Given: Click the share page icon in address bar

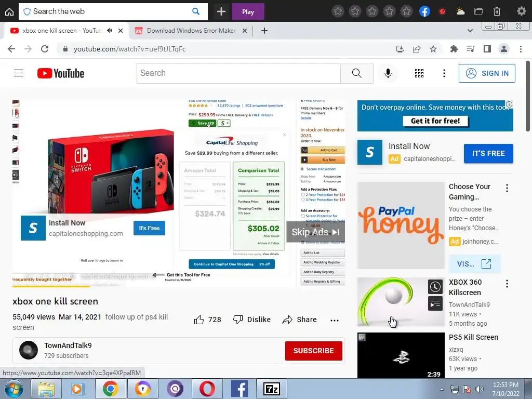Looking at the screenshot, I should pyautogui.click(x=417, y=49).
